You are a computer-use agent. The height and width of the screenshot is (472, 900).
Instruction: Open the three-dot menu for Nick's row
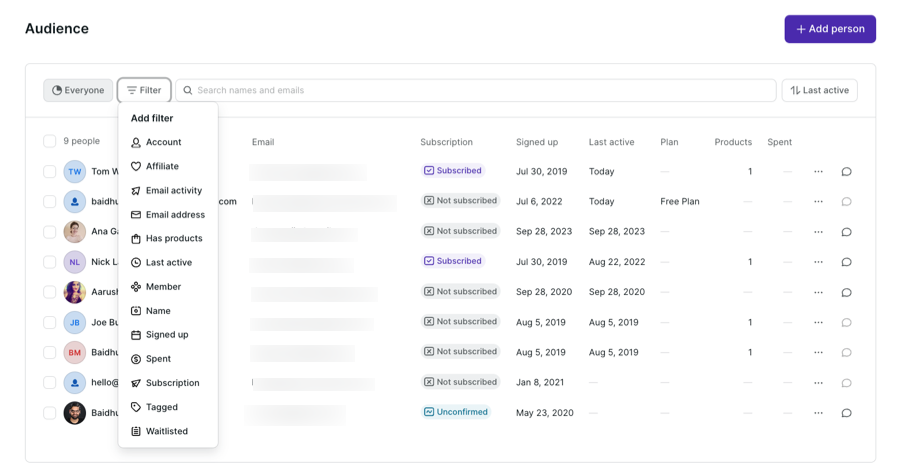818,262
